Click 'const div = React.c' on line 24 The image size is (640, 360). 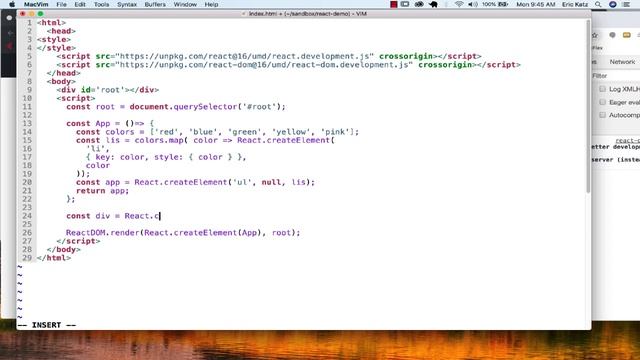click(x=113, y=216)
